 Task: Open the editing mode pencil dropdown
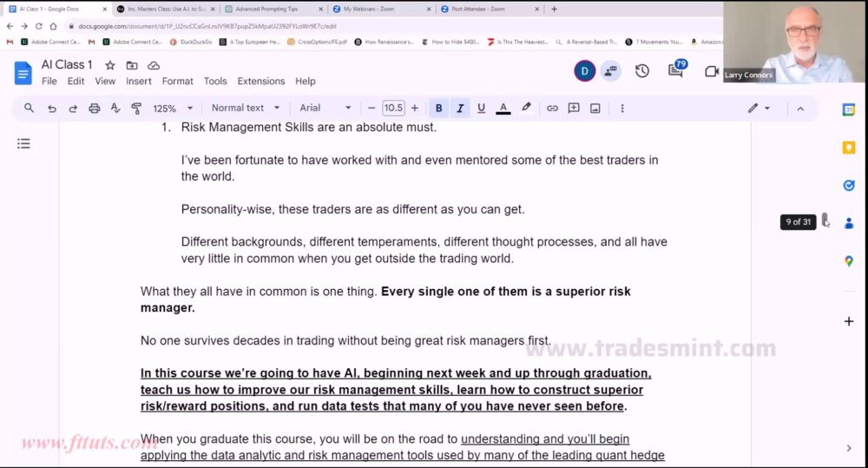[x=759, y=108]
